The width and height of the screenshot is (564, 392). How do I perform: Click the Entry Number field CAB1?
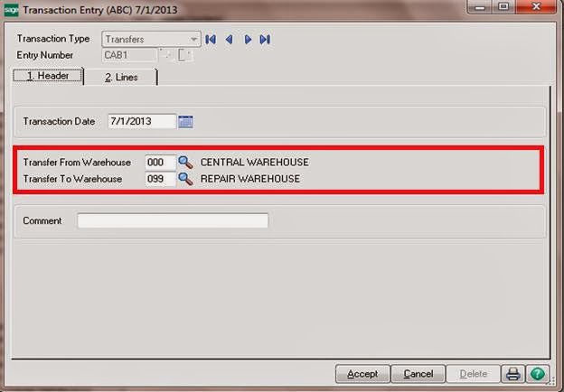[129, 55]
